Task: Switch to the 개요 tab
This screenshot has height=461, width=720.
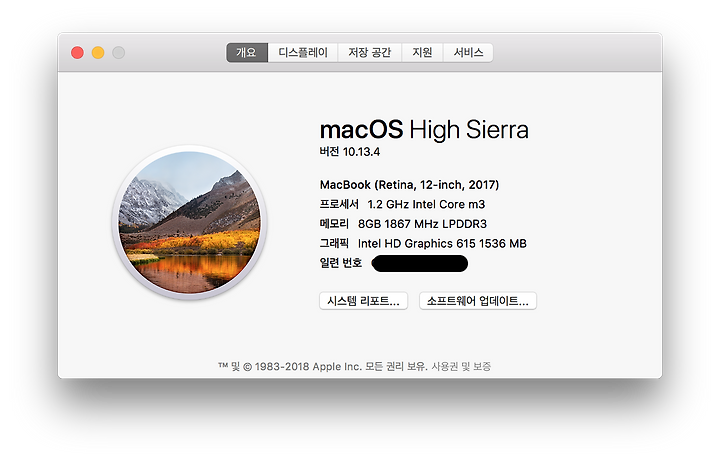Action: (x=247, y=52)
